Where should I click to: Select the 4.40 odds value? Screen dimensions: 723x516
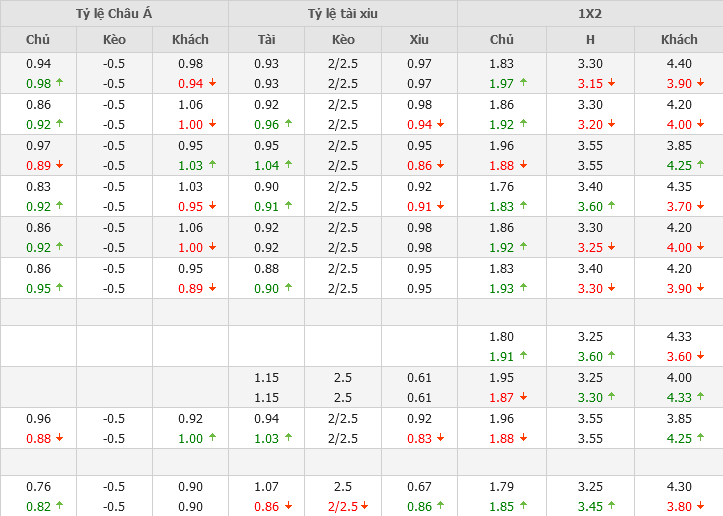(x=679, y=63)
